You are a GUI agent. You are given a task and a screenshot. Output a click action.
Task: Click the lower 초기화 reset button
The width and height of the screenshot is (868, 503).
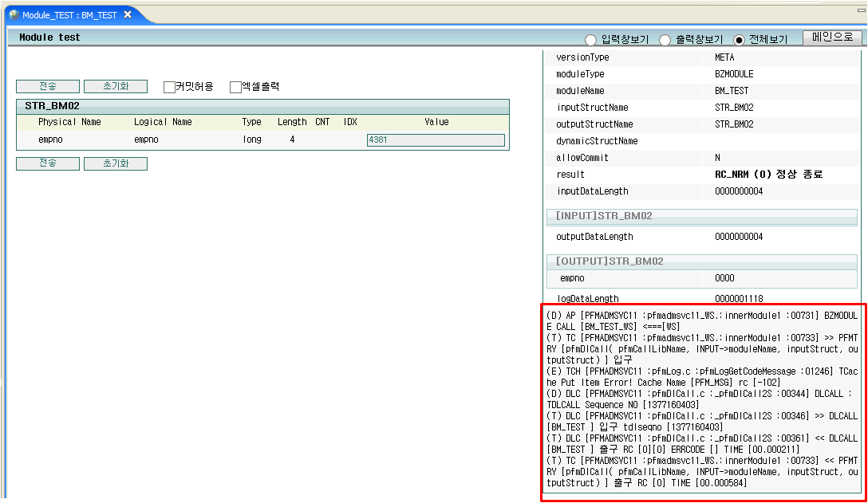[x=116, y=163]
